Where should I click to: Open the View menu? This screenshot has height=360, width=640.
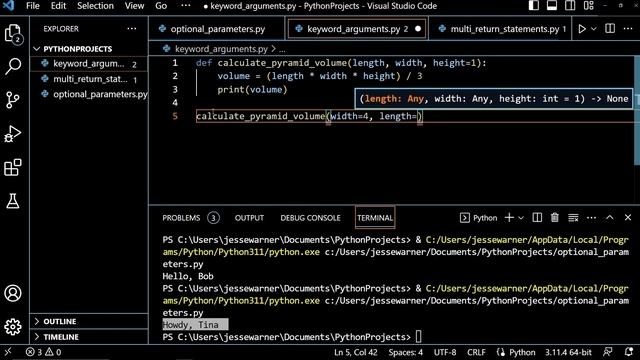[x=134, y=6]
